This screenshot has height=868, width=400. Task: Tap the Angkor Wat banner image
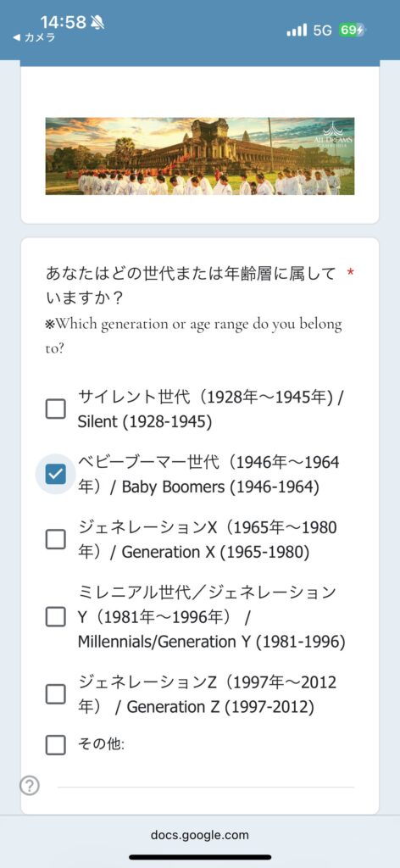[200, 156]
